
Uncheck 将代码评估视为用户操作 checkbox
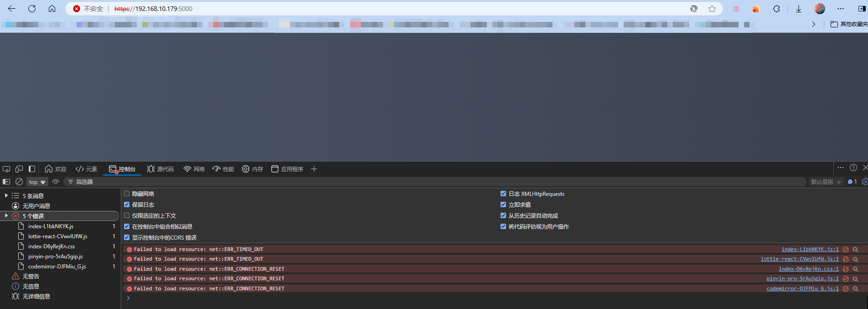[x=503, y=226]
